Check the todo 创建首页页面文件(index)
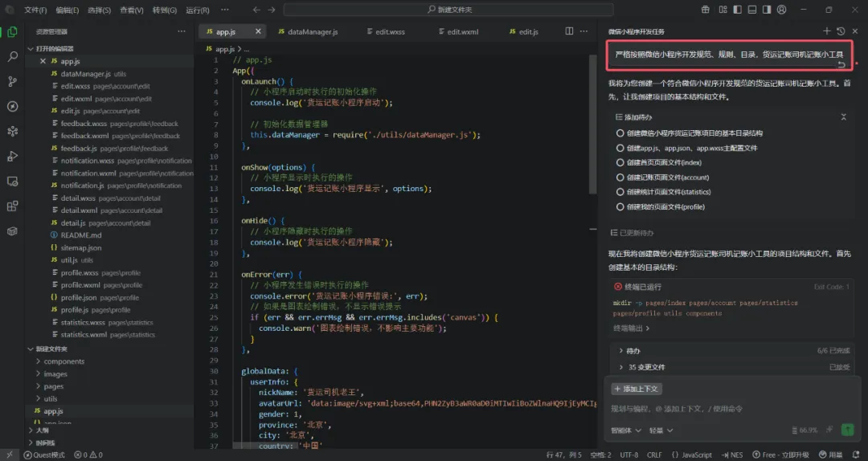The width and height of the screenshot is (868, 461). (620, 162)
